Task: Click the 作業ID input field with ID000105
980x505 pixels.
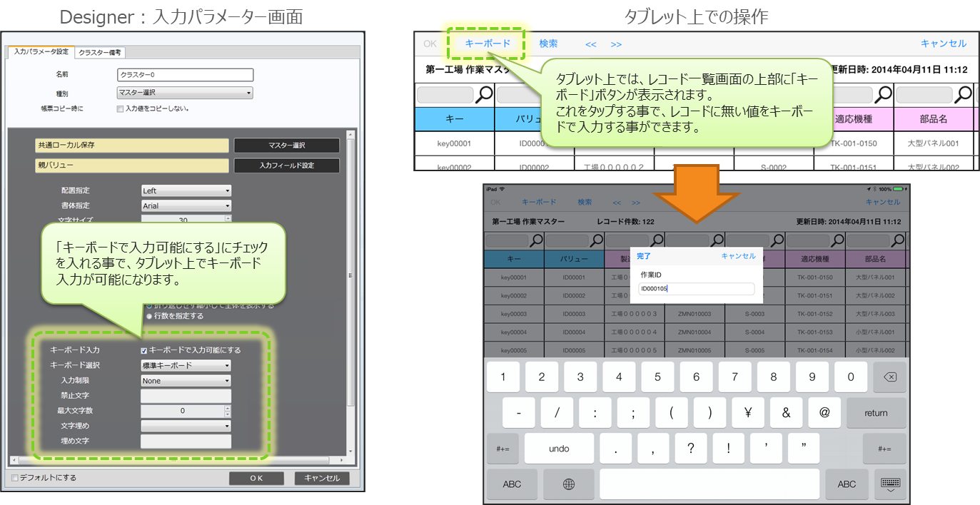Action: click(696, 289)
